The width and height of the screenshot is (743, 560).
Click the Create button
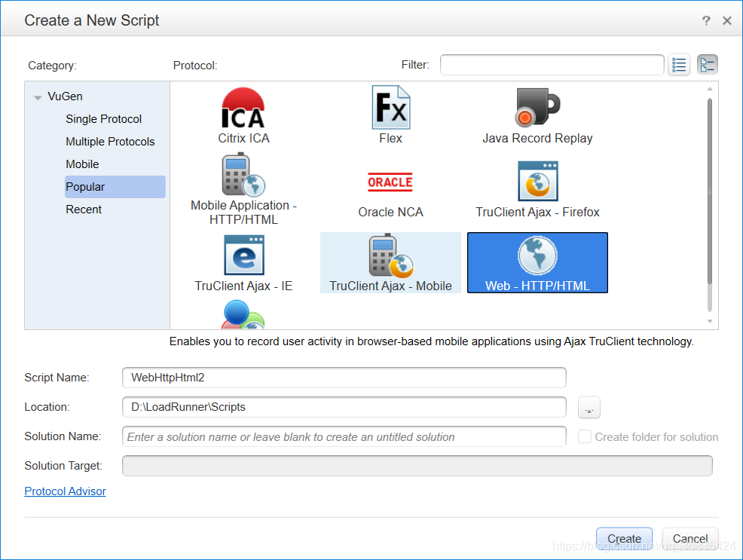pyautogui.click(x=624, y=539)
